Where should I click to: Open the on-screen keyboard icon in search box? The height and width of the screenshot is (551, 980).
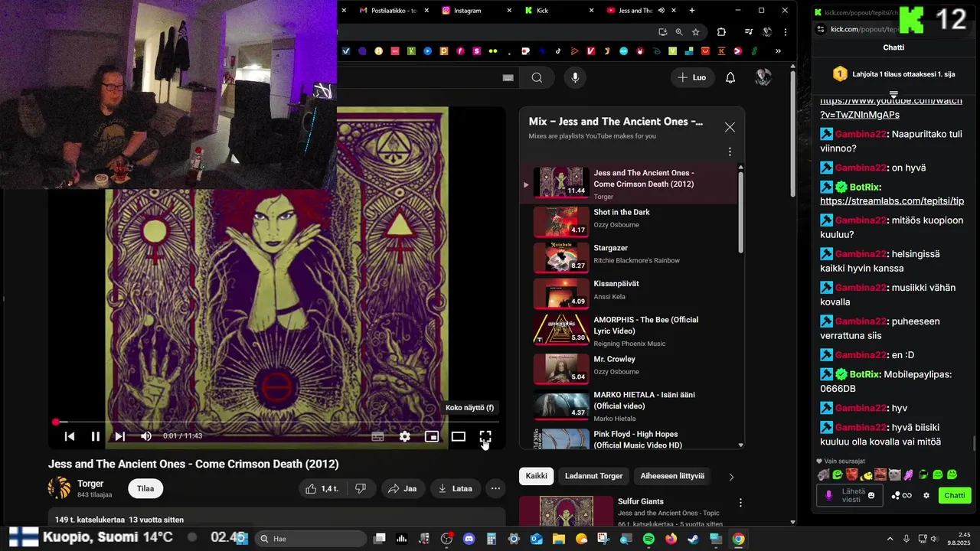(508, 77)
